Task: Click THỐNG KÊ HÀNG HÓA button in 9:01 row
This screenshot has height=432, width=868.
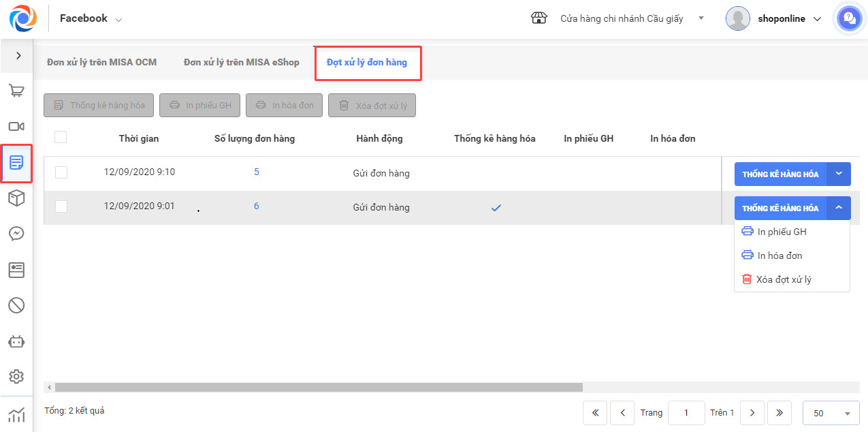Action: pyautogui.click(x=780, y=209)
